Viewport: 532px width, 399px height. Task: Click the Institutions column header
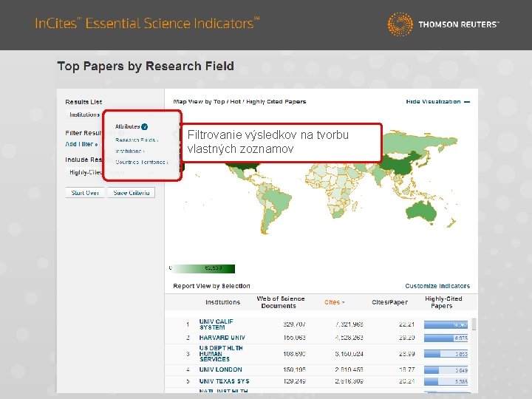[x=222, y=302]
